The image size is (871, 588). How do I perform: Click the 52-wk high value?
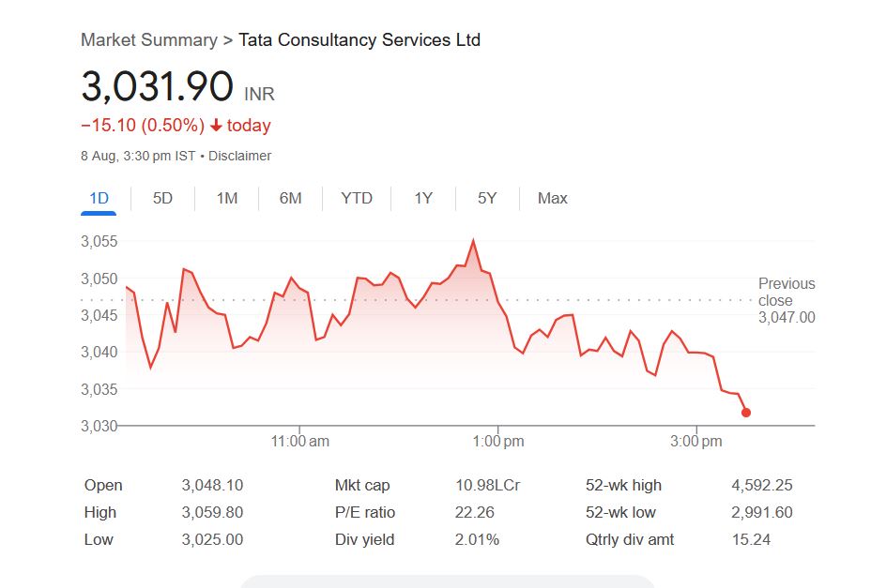(x=761, y=485)
